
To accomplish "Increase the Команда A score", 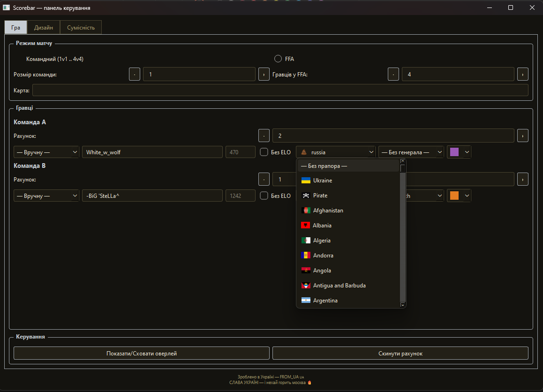I will 522,136.
